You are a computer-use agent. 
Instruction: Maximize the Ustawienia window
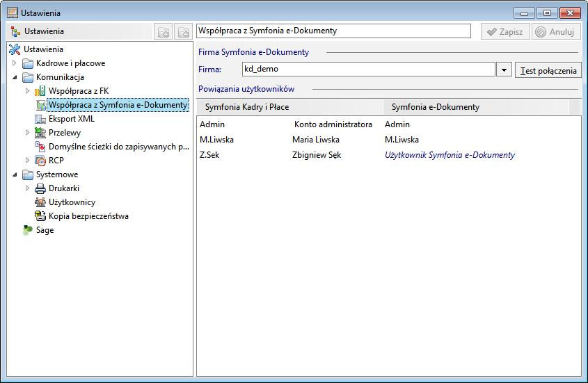[547, 13]
